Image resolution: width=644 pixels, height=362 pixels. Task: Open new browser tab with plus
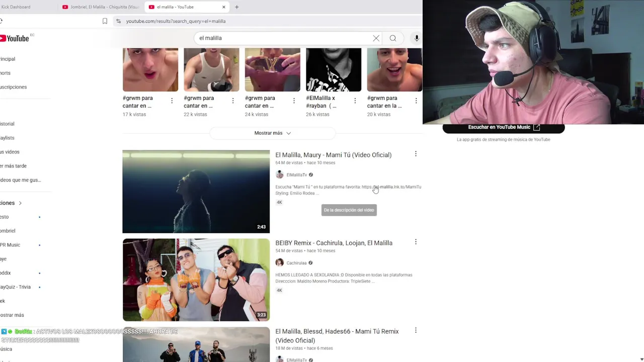[236, 7]
